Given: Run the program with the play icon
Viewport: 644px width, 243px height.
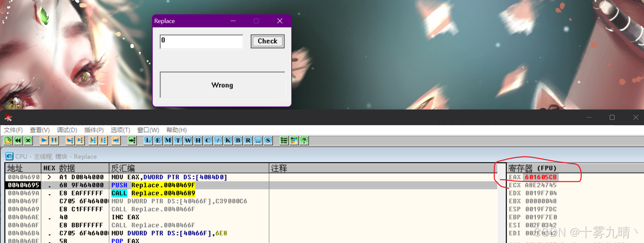Looking at the screenshot, I should pyautogui.click(x=44, y=141).
